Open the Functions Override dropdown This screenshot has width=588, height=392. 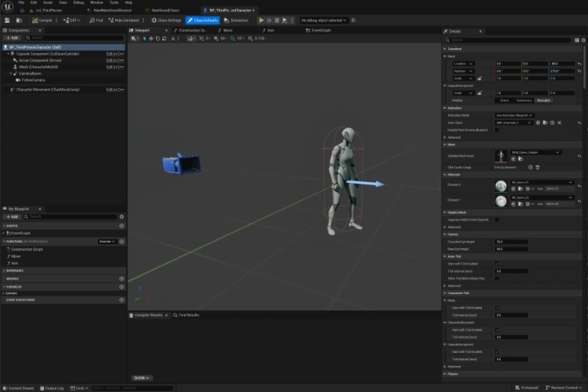tap(107, 242)
